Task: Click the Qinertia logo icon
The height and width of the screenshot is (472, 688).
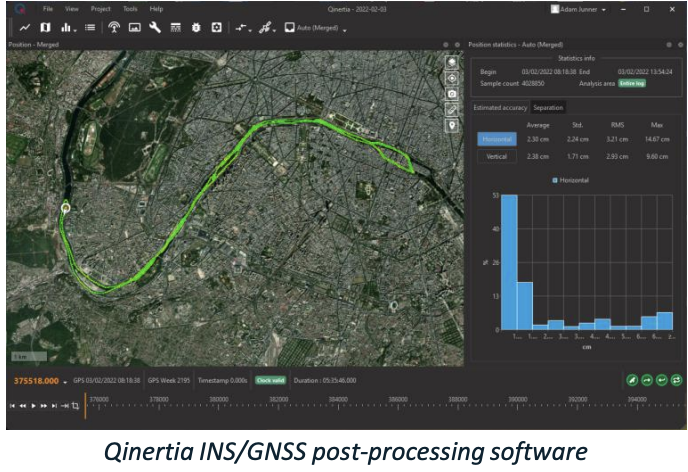Action: (20, 9)
